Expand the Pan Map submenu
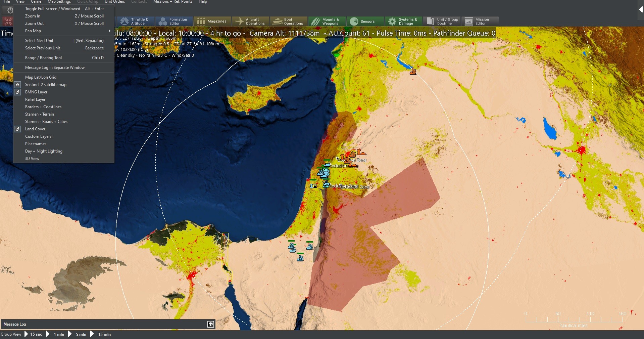Screen dimensions: 644x339 (33, 31)
